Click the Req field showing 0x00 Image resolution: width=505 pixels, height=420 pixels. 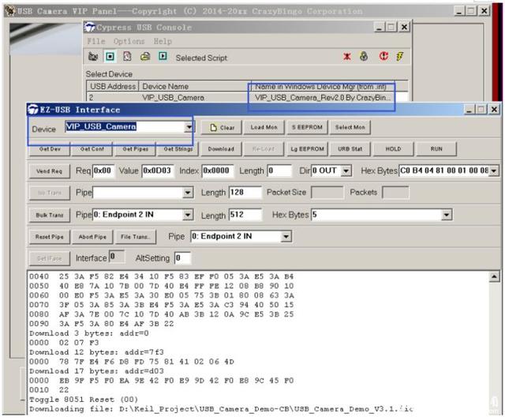coord(103,171)
